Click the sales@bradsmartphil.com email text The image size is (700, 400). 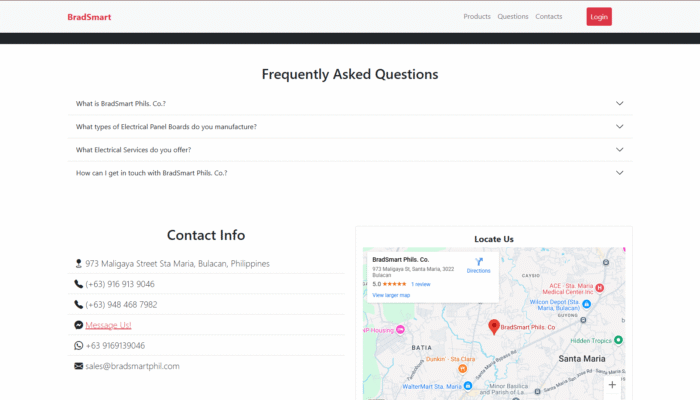pos(133,366)
